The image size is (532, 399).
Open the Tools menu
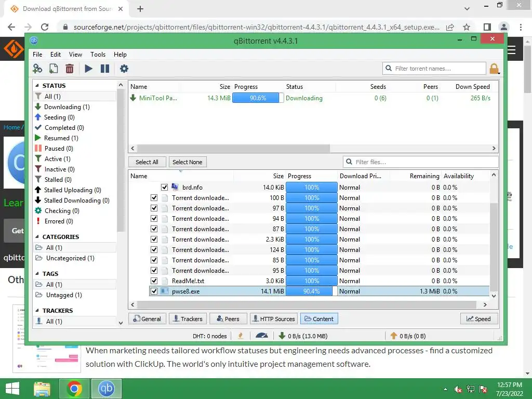[98, 54]
